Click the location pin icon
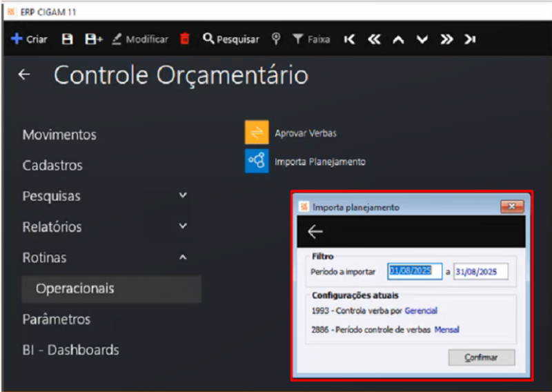The width and height of the screenshot is (552, 392). (x=277, y=39)
